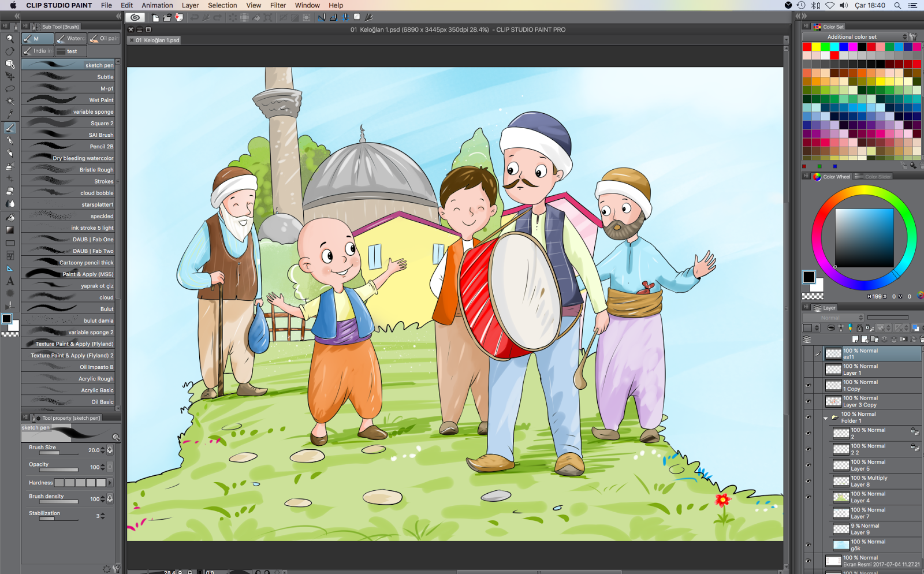924x574 pixels.
Task: Adjust Brush density stepper arrows
Action: coord(103,499)
